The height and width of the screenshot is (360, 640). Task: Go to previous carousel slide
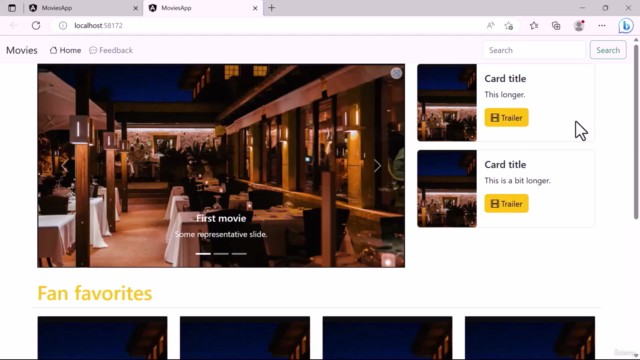[x=64, y=166]
